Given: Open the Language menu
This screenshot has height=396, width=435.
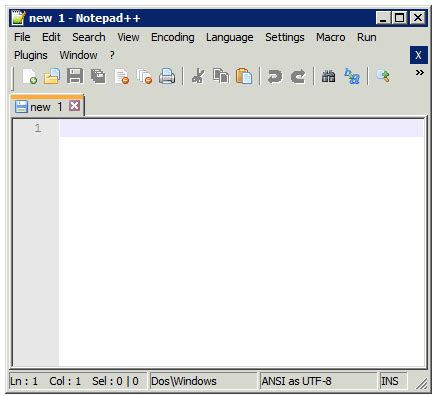Looking at the screenshot, I should [x=230, y=37].
